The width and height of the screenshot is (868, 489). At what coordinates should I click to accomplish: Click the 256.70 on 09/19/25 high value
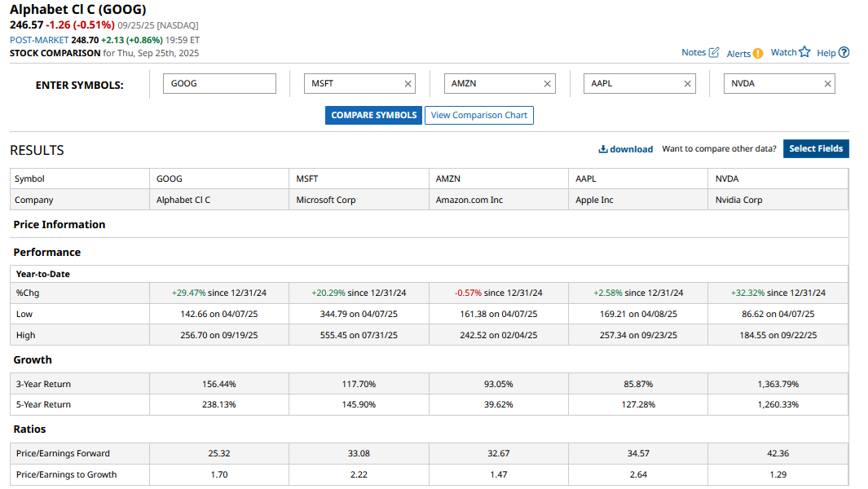(219, 335)
